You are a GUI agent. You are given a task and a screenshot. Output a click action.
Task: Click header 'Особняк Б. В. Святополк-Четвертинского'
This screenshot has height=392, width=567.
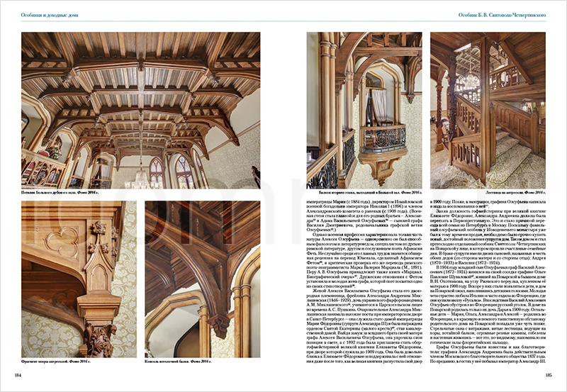tap(502, 15)
